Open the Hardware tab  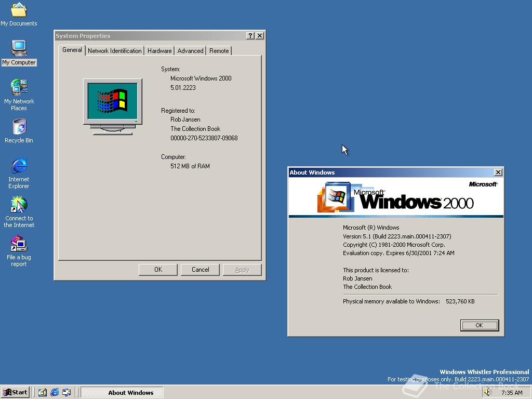click(159, 51)
